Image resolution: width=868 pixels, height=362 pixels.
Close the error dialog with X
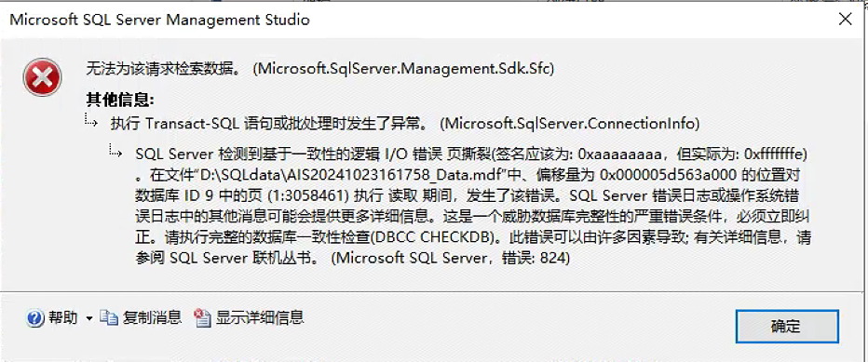click(845, 20)
